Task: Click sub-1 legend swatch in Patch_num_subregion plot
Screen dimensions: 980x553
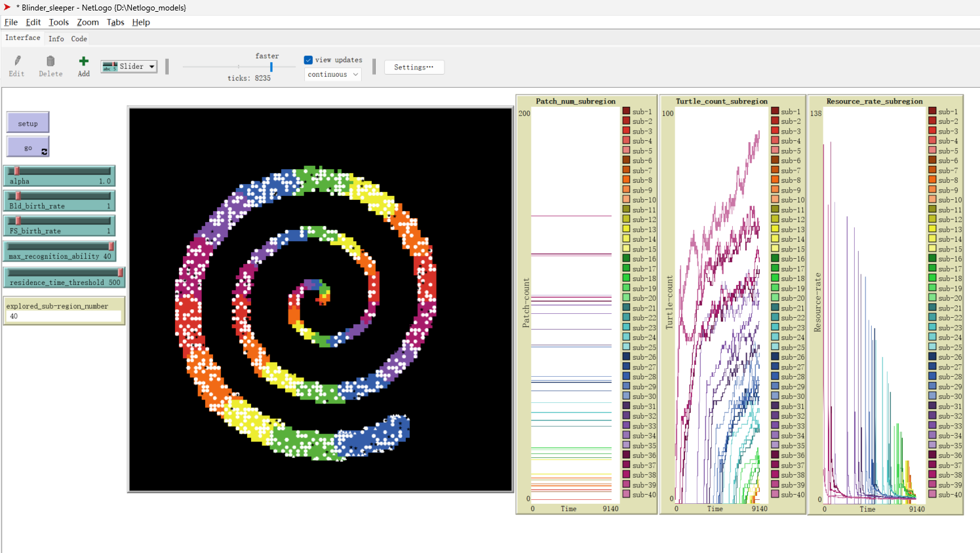Action: click(x=627, y=111)
